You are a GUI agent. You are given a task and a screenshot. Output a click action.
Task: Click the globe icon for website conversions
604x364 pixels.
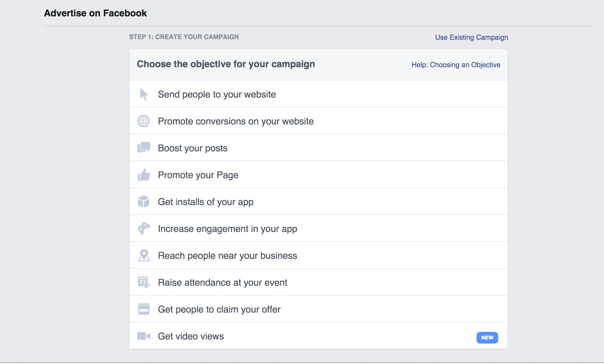[144, 121]
